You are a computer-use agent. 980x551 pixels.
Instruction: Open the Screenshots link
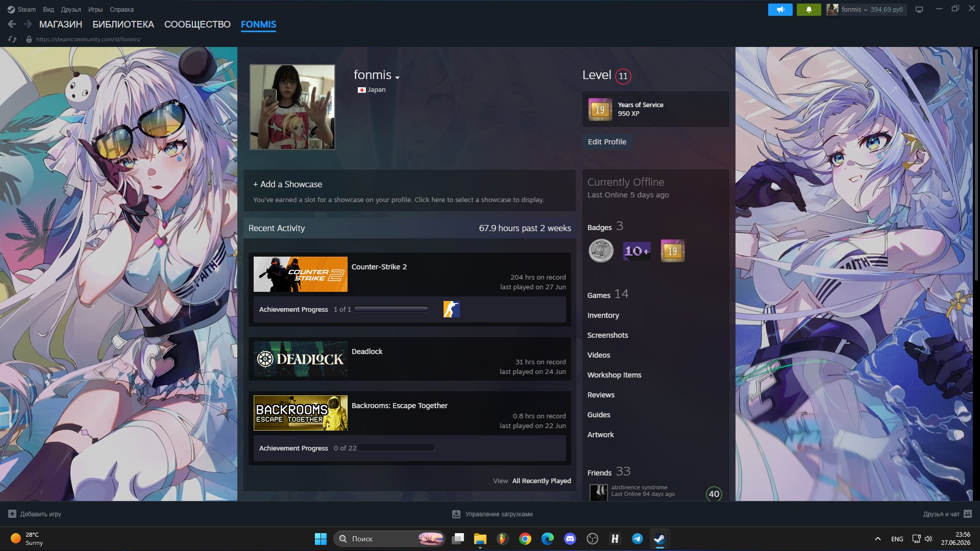[607, 335]
